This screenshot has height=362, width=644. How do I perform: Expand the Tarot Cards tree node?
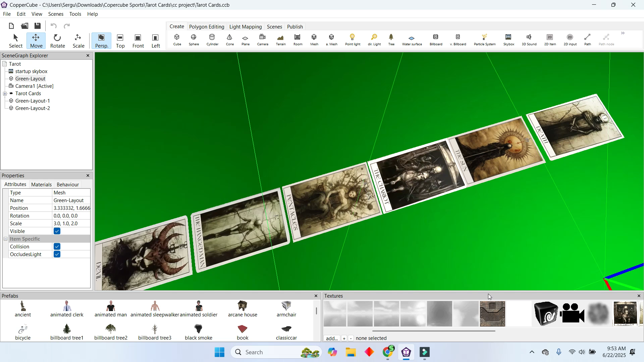point(5,94)
